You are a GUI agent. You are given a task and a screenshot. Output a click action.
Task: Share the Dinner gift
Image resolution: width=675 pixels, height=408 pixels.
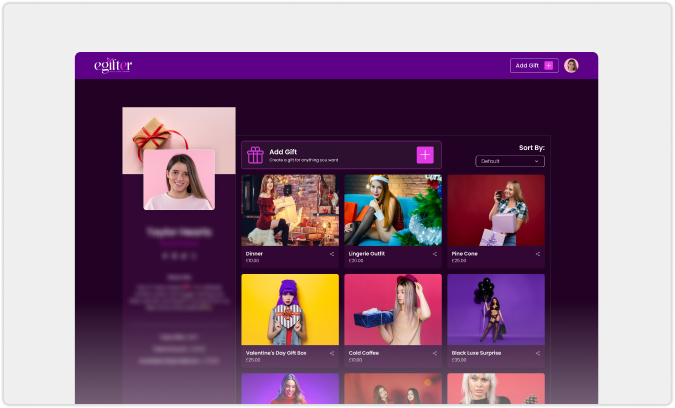[x=332, y=254]
